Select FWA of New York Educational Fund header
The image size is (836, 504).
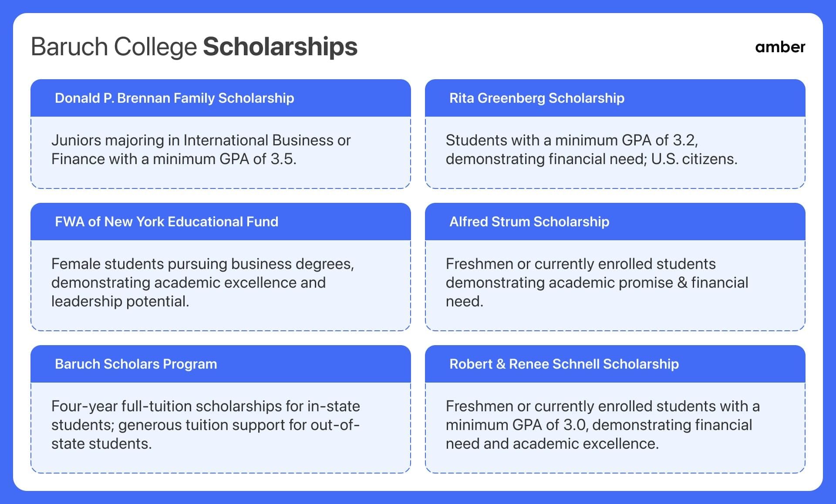[221, 222]
